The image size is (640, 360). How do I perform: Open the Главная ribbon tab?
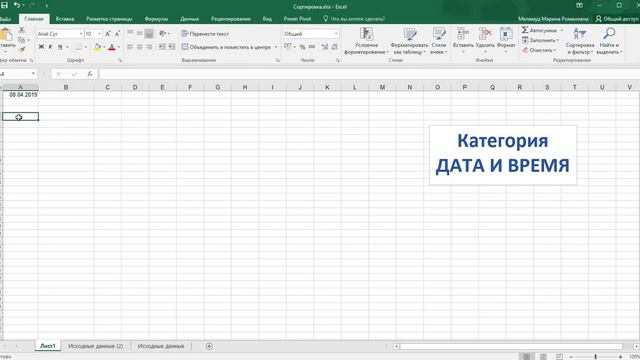tap(34, 19)
